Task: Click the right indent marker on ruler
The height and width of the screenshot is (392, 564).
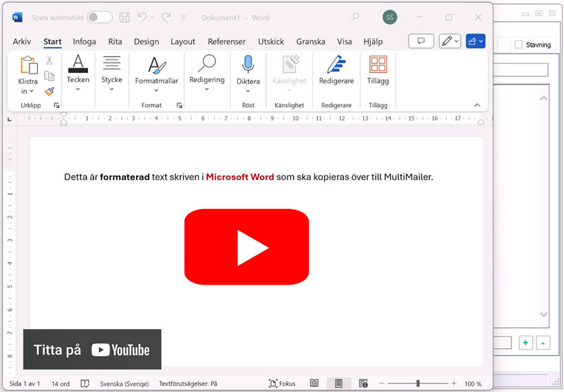Action: [481, 122]
